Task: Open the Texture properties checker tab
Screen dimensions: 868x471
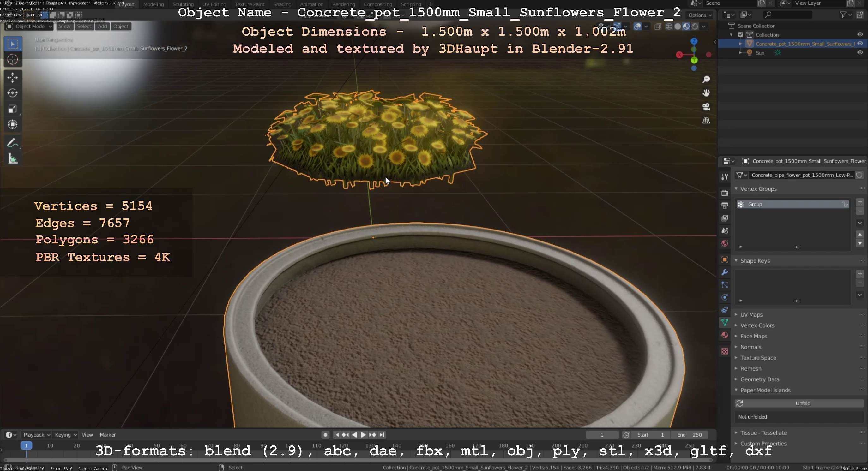Action: (725, 351)
